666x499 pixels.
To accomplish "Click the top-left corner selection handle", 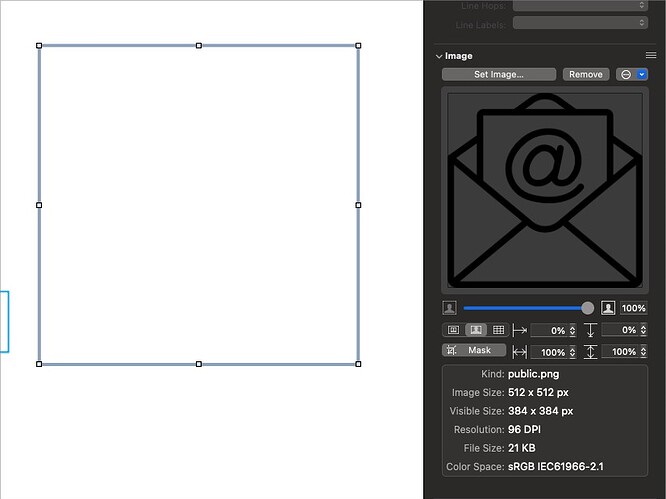I will pos(39,45).
